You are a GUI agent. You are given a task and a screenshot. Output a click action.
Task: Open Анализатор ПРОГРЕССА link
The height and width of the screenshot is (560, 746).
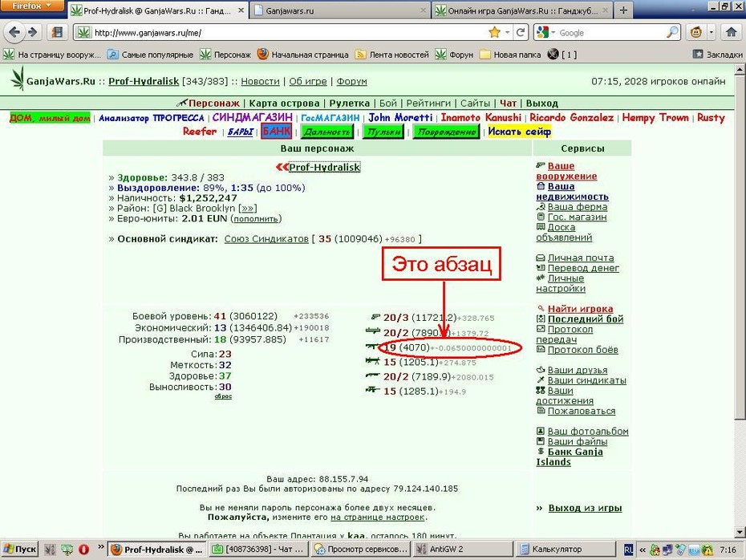tap(152, 118)
